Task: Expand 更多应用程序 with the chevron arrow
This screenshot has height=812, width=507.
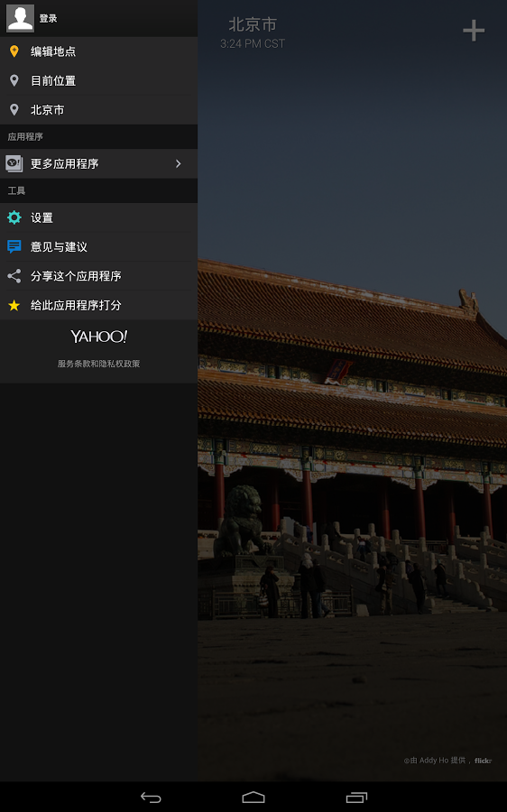Action: (x=178, y=163)
